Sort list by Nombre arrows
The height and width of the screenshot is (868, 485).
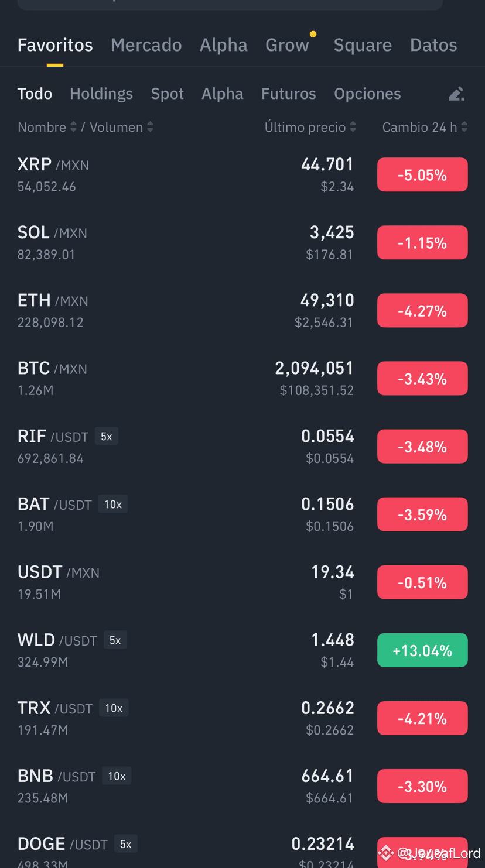[x=73, y=127]
